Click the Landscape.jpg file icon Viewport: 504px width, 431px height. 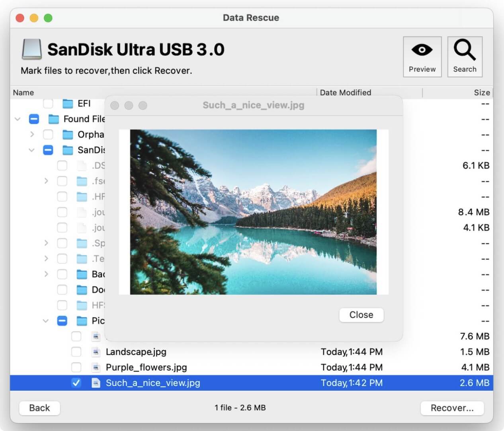pos(96,352)
